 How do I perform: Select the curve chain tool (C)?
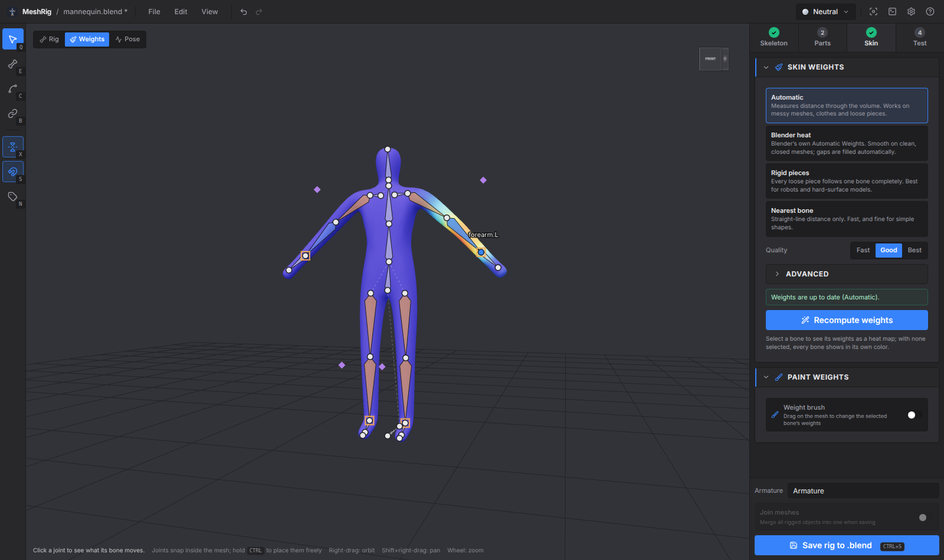tap(13, 88)
